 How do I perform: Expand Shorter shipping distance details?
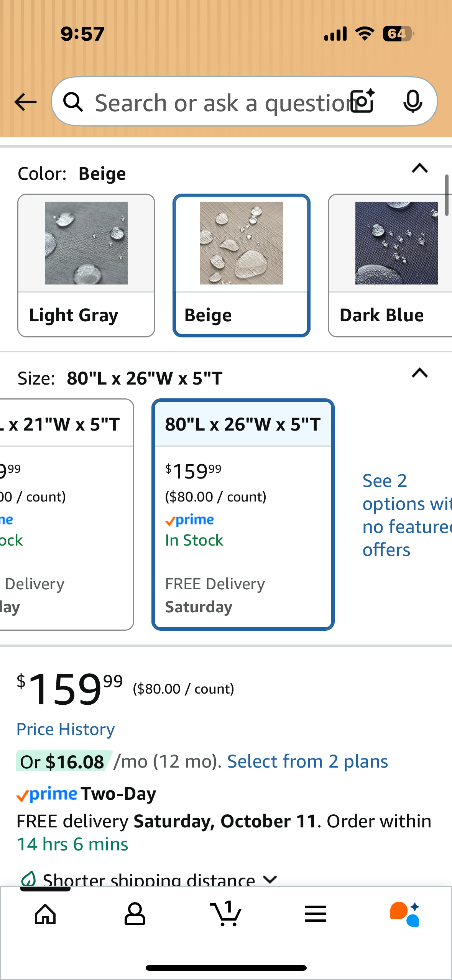tap(270, 879)
